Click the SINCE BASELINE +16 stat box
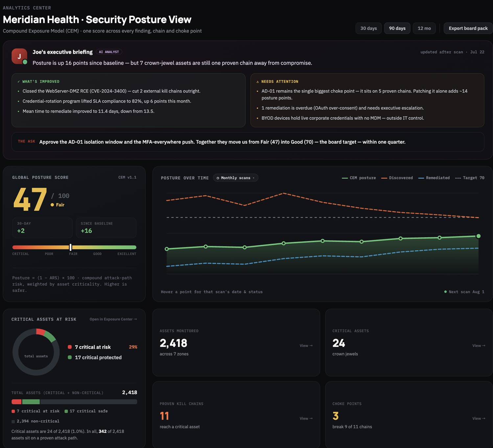The height and width of the screenshot is (448, 493). [x=106, y=228]
